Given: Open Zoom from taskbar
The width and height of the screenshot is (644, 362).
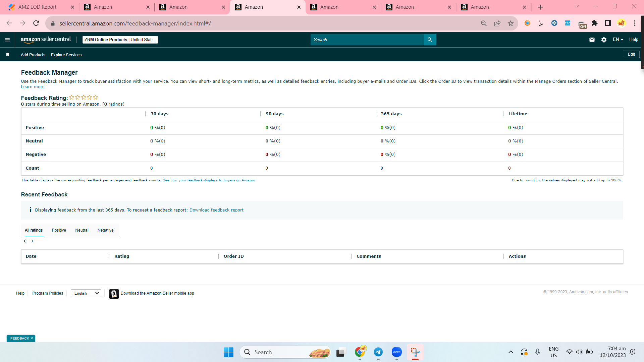Looking at the screenshot, I should tap(397, 352).
